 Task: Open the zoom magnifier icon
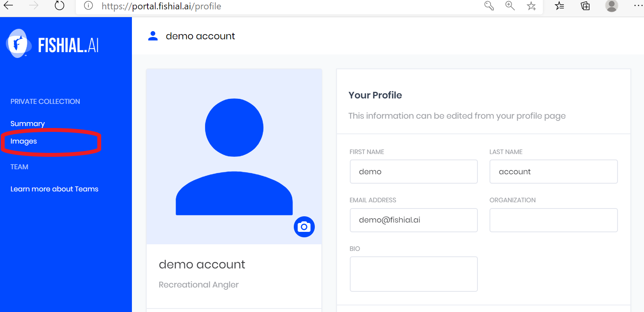(x=510, y=6)
